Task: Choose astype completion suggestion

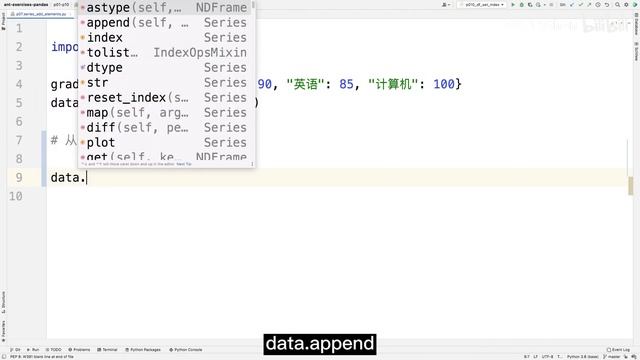Action: (164, 7)
